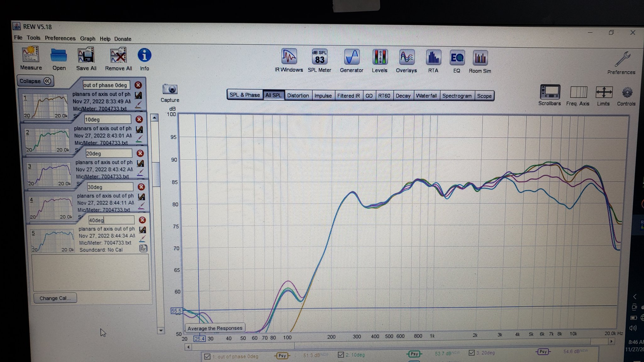This screenshot has height=362, width=644.
Task: Open the Donate menu
Action: pos(123,39)
